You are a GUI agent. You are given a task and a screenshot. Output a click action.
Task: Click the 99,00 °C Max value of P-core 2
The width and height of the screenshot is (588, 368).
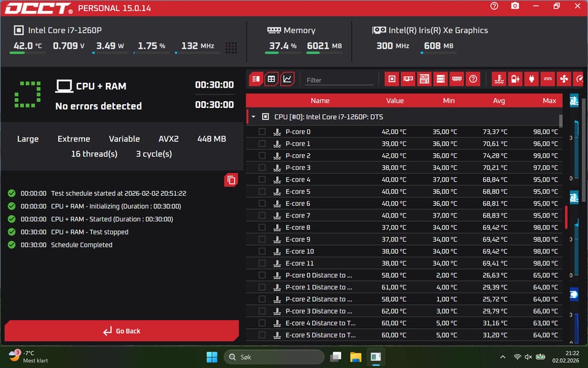(546, 155)
